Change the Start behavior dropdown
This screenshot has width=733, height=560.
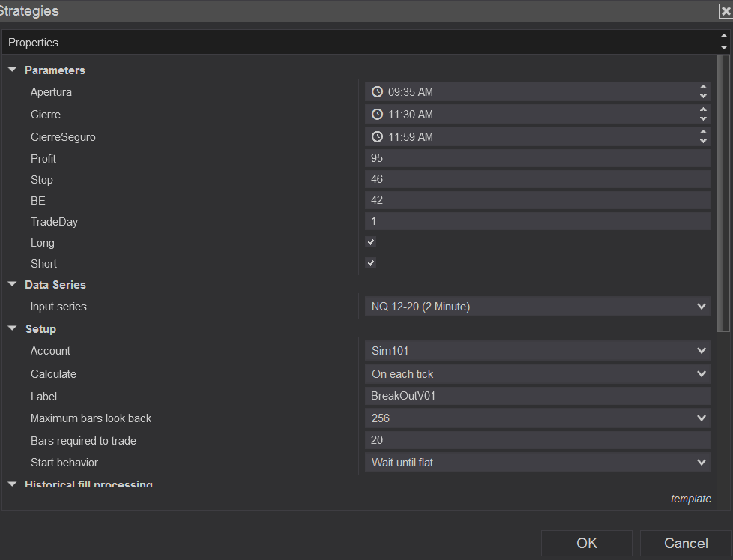pyautogui.click(x=537, y=462)
